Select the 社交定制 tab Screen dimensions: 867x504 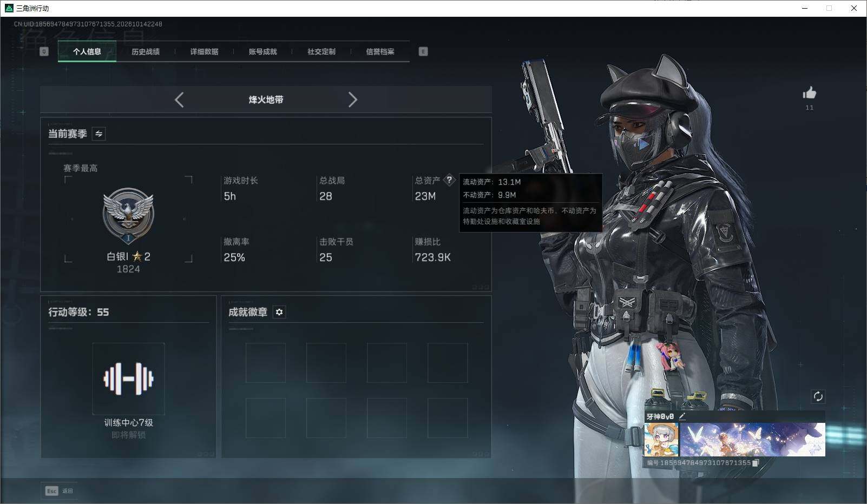(x=321, y=51)
